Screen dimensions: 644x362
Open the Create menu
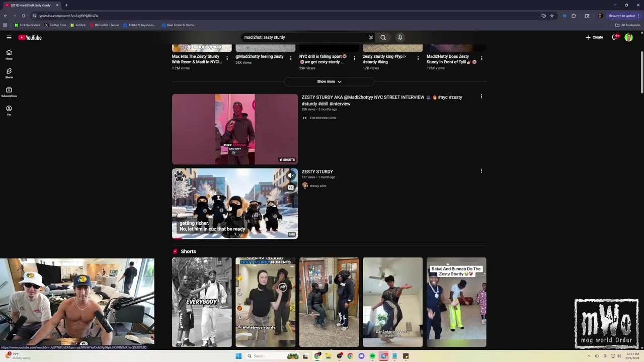tap(594, 37)
